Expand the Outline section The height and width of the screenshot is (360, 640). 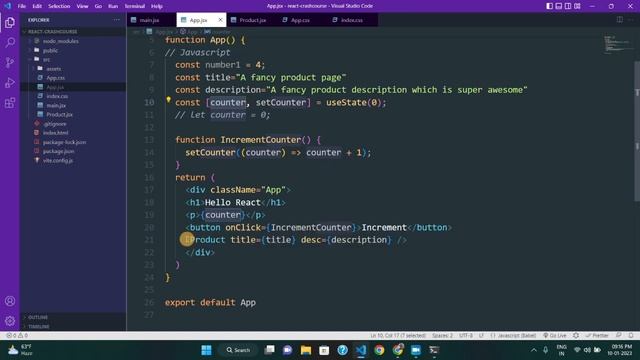click(38, 317)
